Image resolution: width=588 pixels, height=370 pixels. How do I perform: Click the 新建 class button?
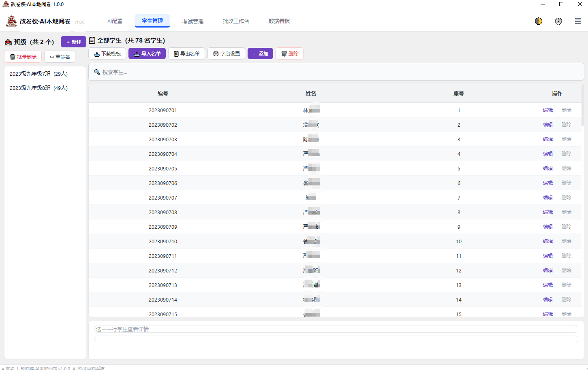click(73, 42)
